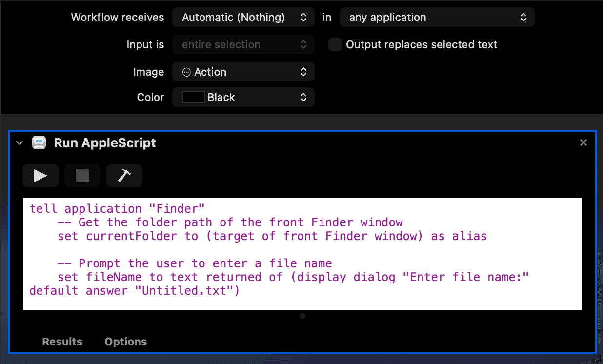
Task: Click the Run AppleScript robot icon
Action: point(39,142)
